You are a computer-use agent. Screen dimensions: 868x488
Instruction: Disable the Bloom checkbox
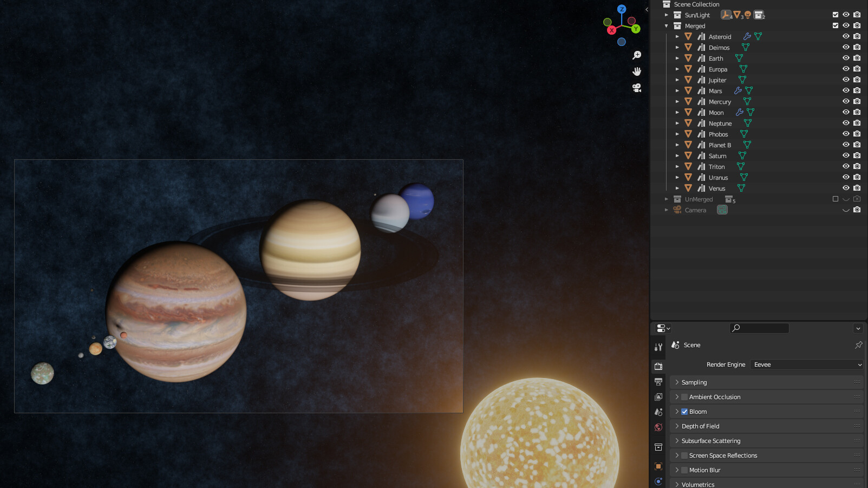click(684, 412)
